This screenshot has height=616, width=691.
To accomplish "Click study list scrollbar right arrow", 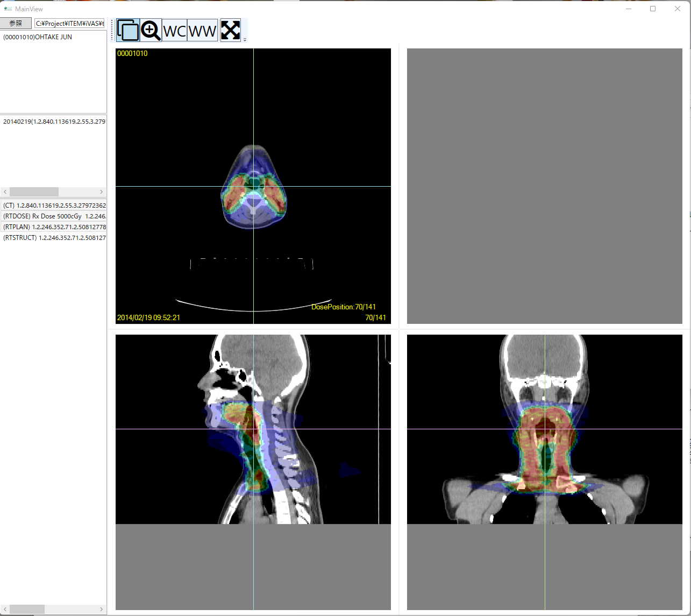I will 102,192.
